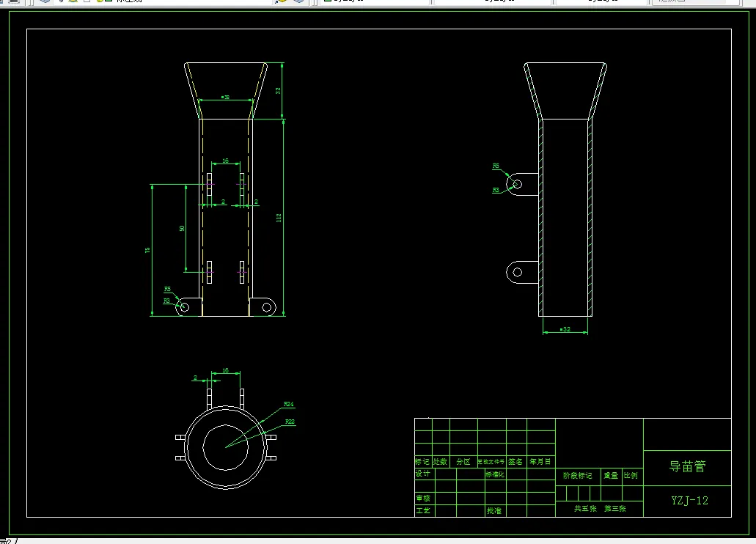Select the R22 radius dimension
Screen dimensions: 756x544
[x=290, y=422]
